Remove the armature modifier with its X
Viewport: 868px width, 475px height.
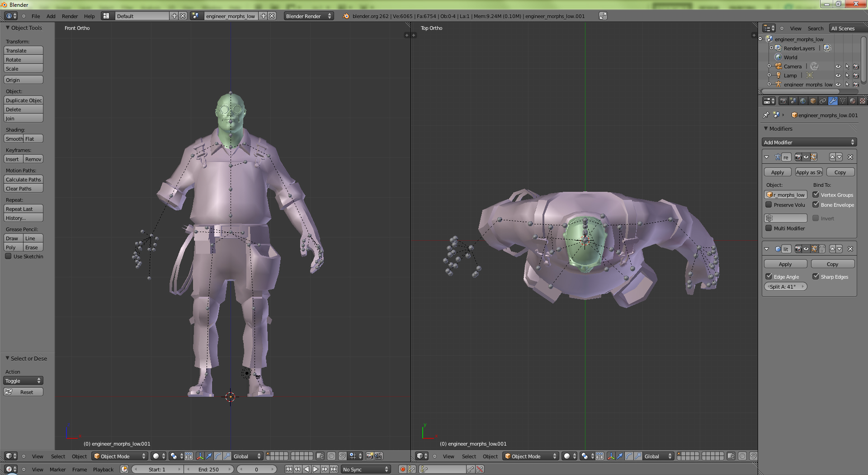tap(850, 157)
